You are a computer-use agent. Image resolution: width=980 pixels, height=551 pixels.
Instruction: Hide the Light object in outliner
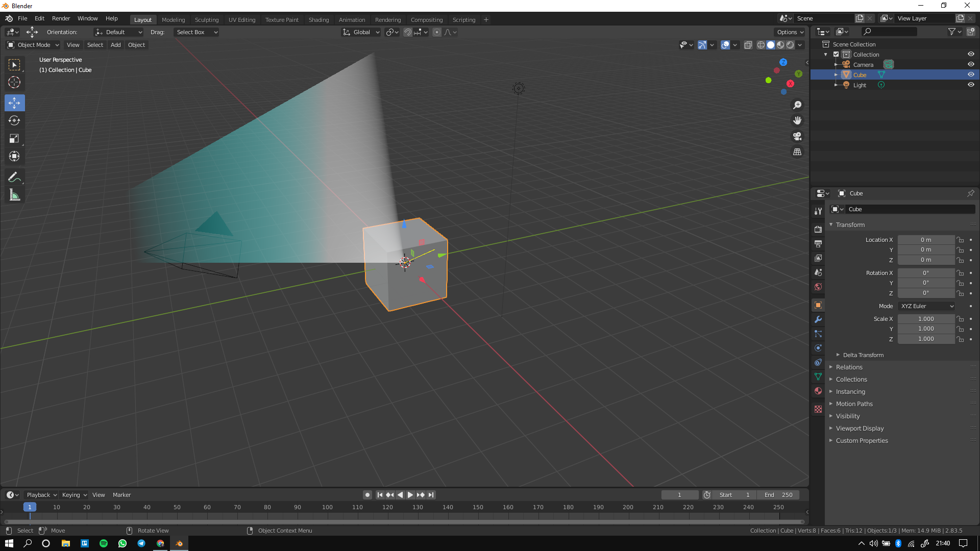971,85
